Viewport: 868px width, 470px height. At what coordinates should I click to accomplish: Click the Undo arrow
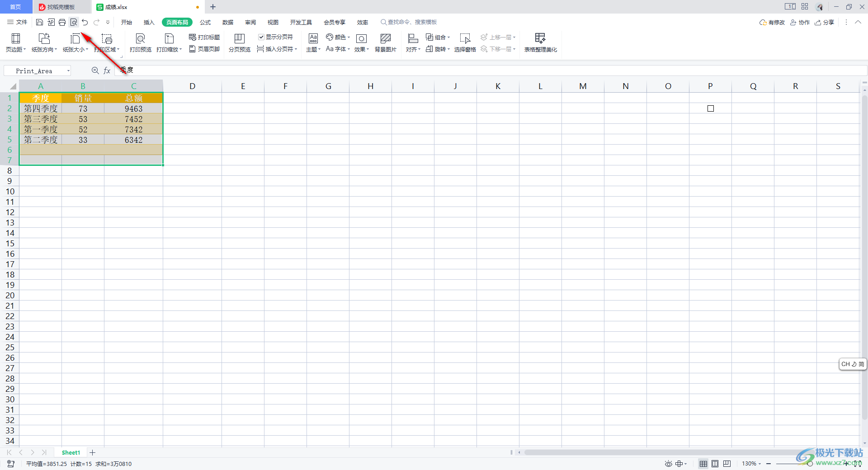85,22
